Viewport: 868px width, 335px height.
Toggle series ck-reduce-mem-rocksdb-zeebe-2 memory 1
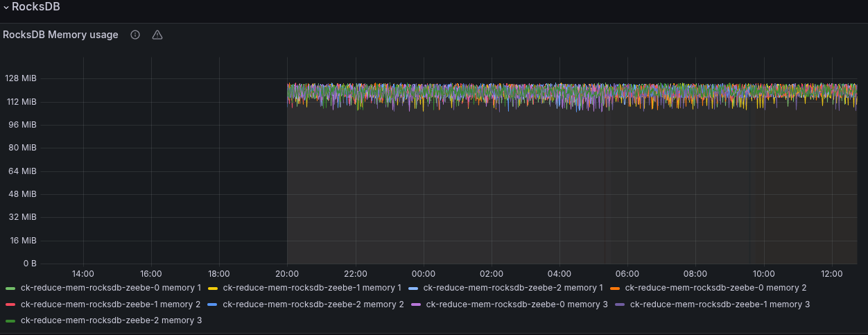[513, 287]
